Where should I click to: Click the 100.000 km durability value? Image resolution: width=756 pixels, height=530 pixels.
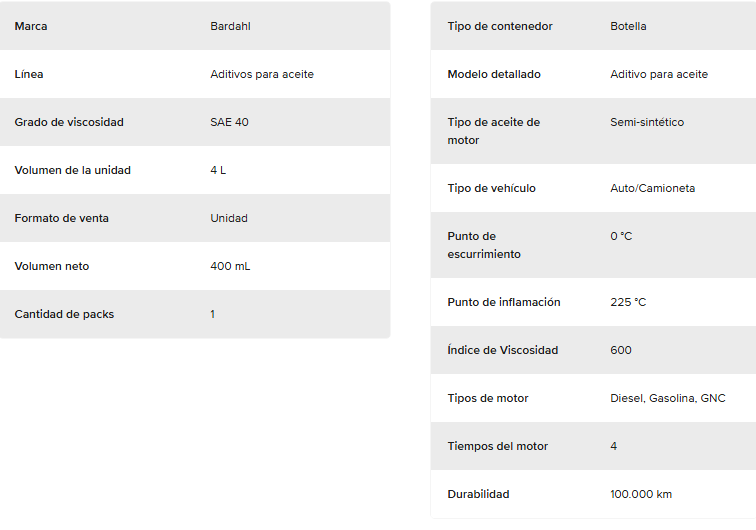(x=641, y=494)
